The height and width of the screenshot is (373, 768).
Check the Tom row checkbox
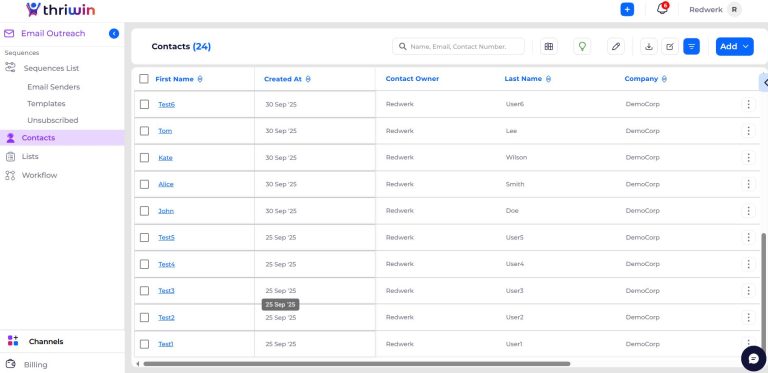point(144,131)
